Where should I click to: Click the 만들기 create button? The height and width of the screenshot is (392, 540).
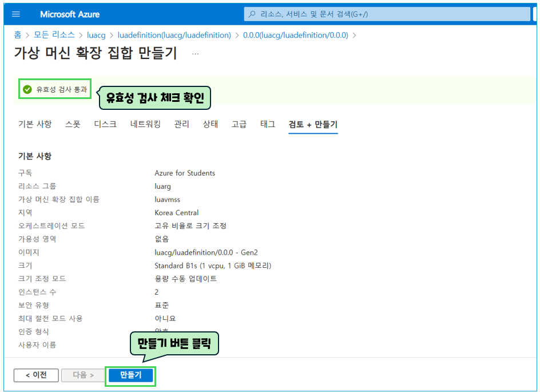(130, 375)
